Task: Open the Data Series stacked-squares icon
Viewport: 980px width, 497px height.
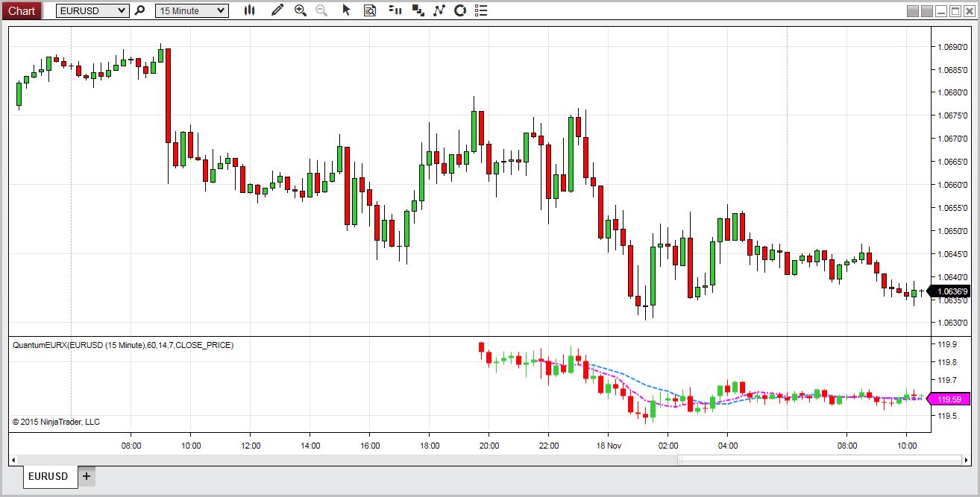Action: pos(418,10)
